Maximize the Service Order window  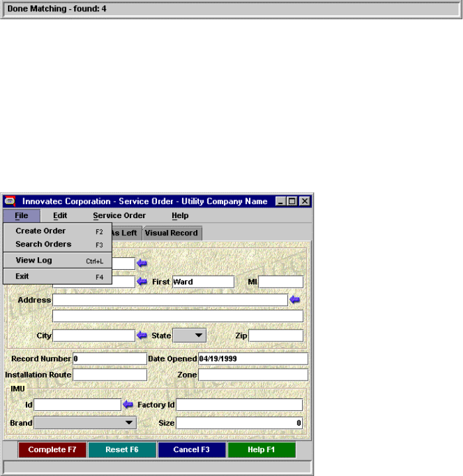292,202
